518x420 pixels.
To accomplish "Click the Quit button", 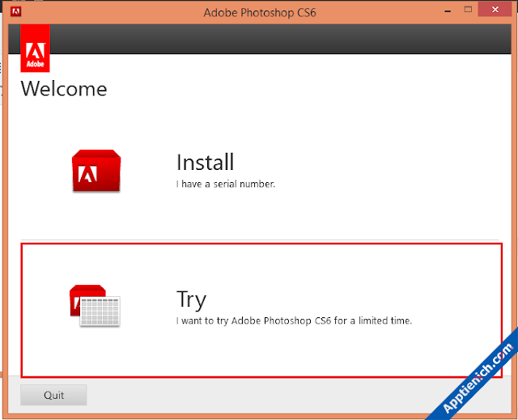I will click(53, 395).
